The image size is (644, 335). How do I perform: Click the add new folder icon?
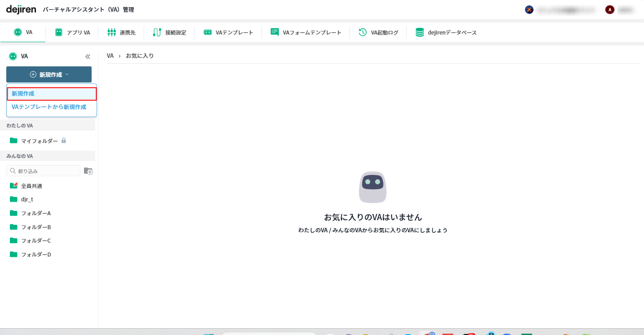88,171
